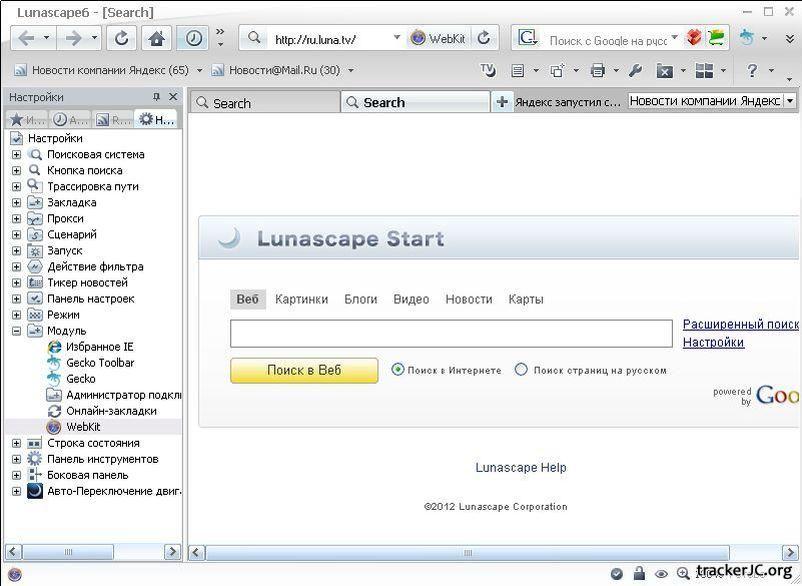Open the 'Lunascape Help' link
Screen dimensions: 802x586
point(520,467)
